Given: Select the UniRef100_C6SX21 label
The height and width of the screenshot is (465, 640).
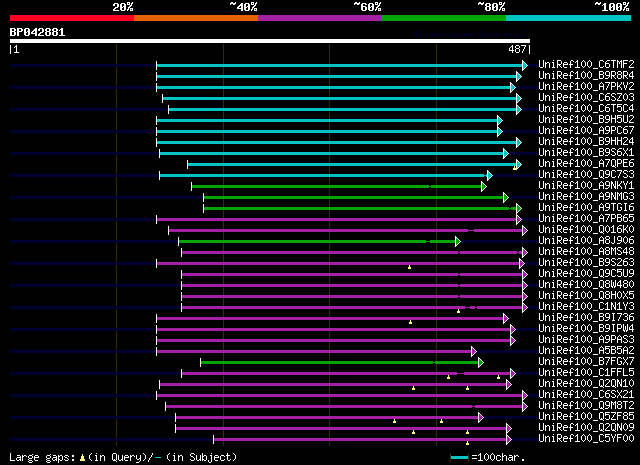Looking at the screenshot, I should (x=586, y=395).
